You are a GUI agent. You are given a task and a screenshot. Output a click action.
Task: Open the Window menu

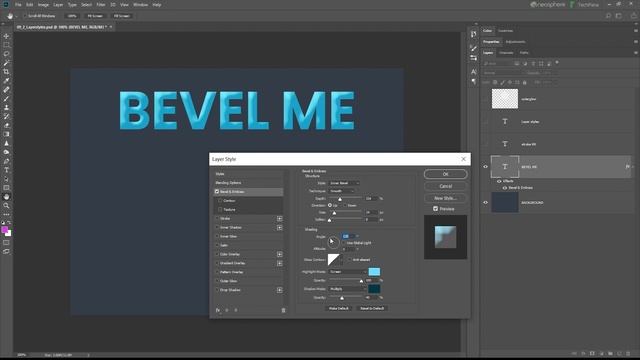click(x=140, y=5)
